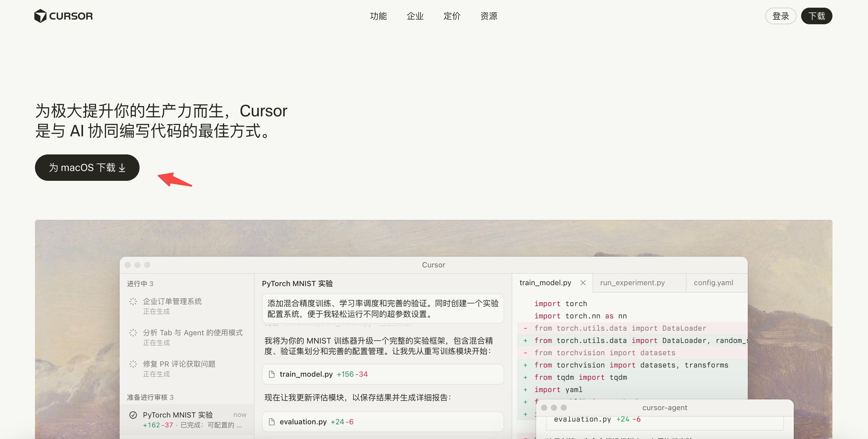The height and width of the screenshot is (439, 868).
Task: Click the paragraph starting 我将为你的 MNIST 训练器
Action: pos(379,346)
